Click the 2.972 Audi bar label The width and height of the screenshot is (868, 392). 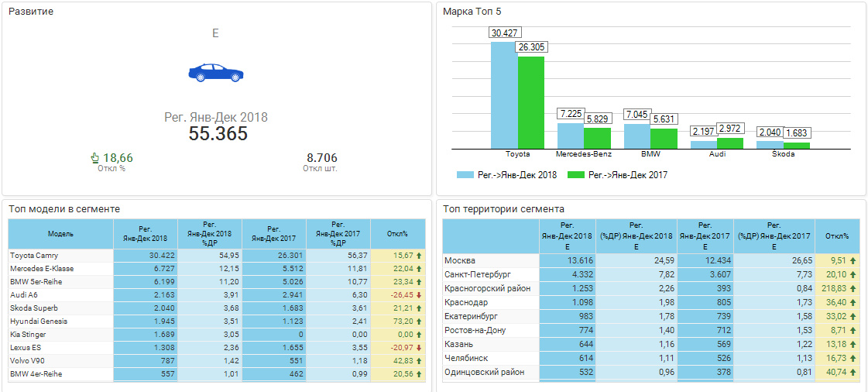click(730, 129)
